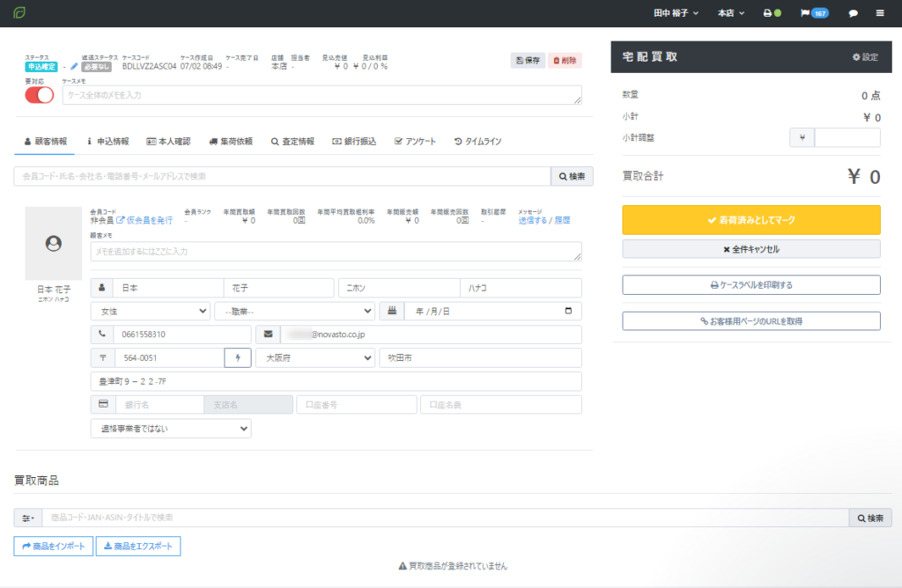Open the 女性 gender dropdown
Image resolution: width=902 pixels, height=588 pixels.
click(x=150, y=311)
